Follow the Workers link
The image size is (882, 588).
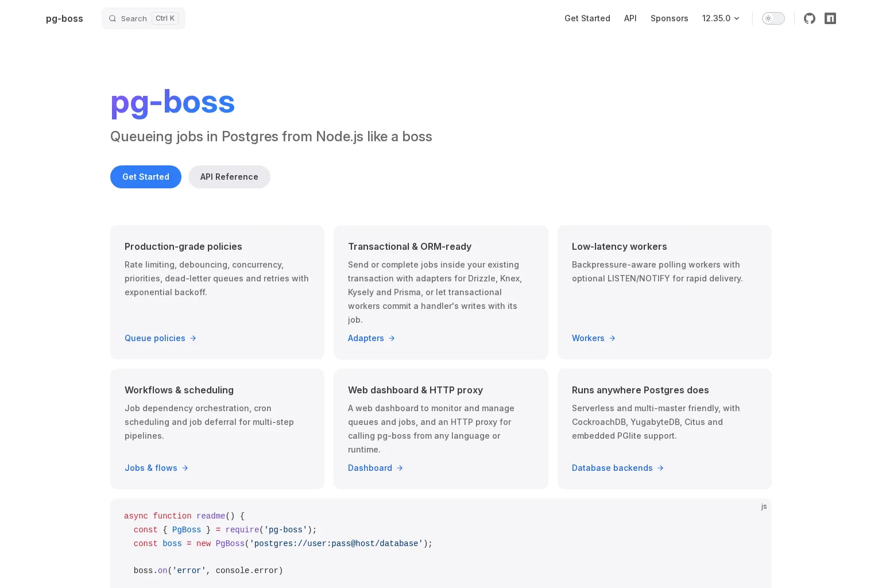click(x=594, y=338)
